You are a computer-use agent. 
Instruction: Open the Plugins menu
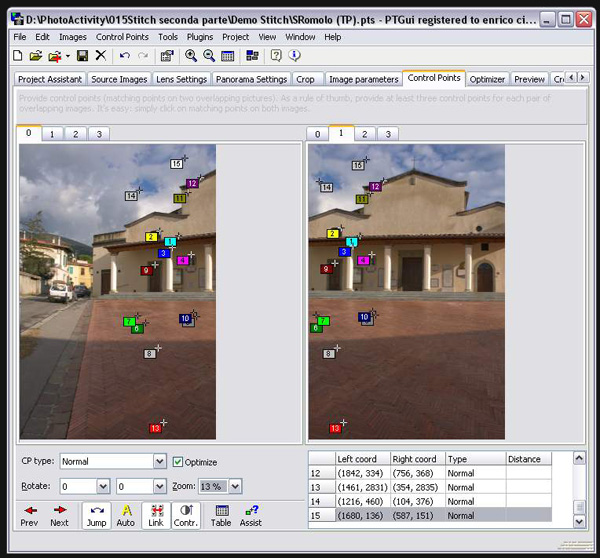[200, 37]
